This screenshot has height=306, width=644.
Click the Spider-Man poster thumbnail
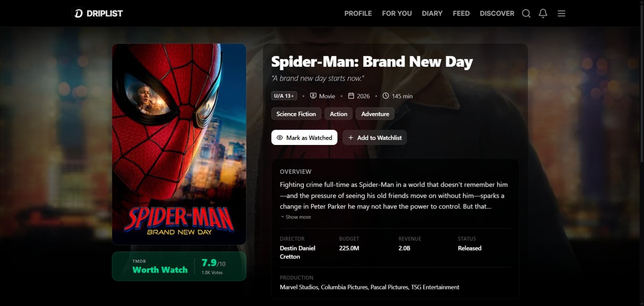[x=179, y=144]
